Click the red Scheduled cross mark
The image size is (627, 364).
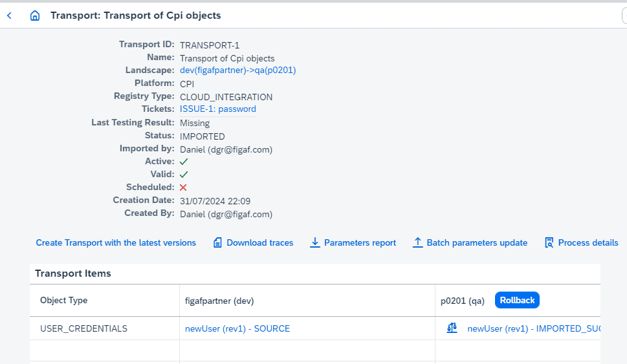(183, 187)
